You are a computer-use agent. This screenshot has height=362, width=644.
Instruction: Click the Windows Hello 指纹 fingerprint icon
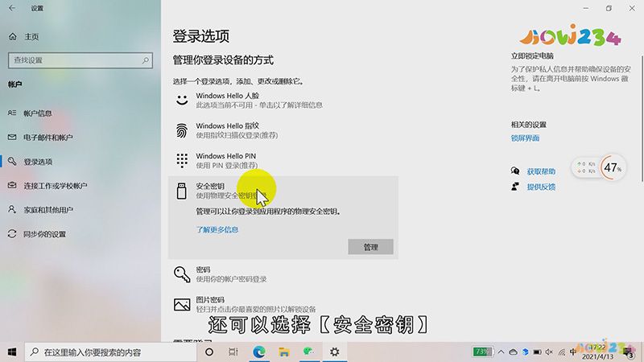pyautogui.click(x=182, y=130)
